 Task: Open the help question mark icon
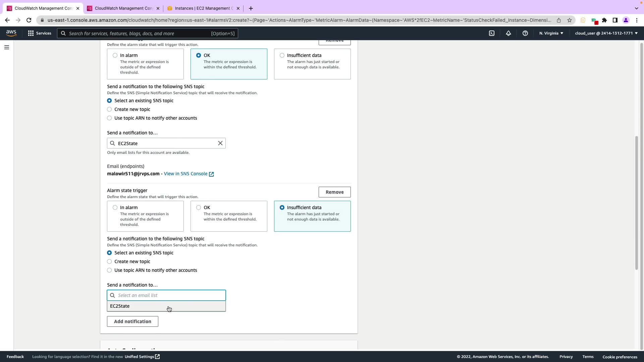click(525, 33)
